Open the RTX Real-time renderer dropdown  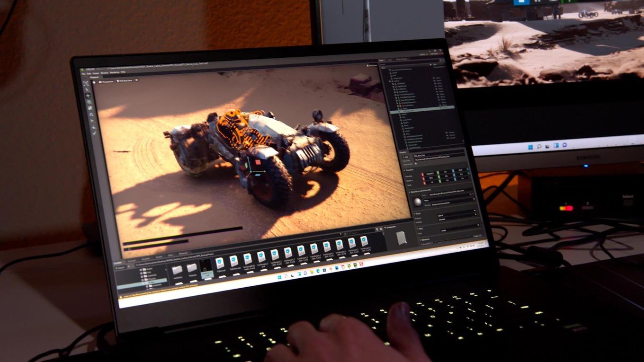pos(125,81)
